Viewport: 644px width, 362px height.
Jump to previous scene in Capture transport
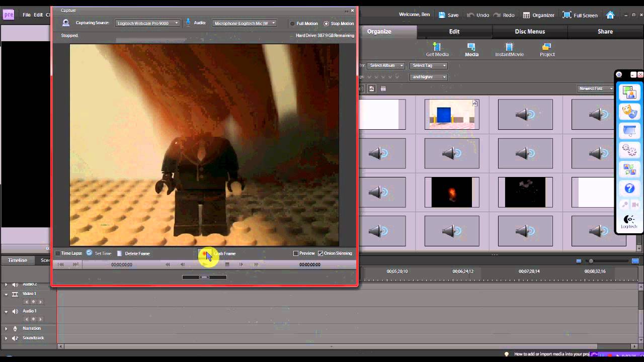tap(60, 264)
